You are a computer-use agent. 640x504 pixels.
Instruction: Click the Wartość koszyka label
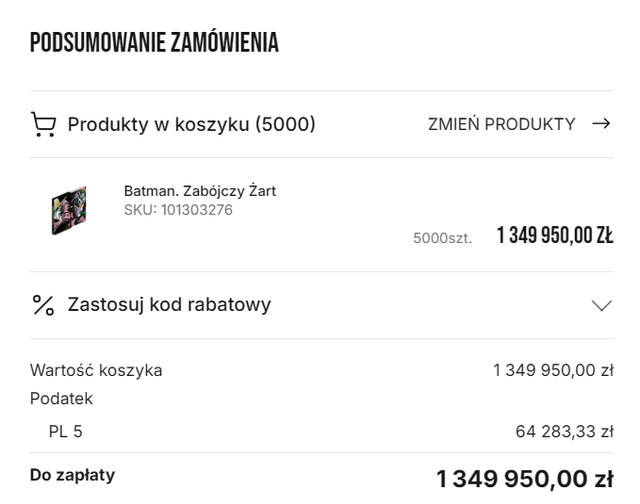click(x=96, y=370)
